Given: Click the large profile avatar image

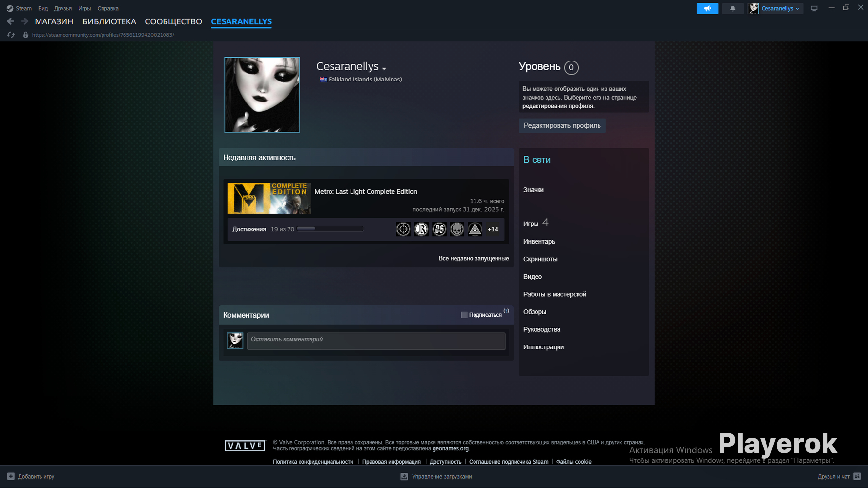Looking at the screenshot, I should pyautogui.click(x=262, y=95).
